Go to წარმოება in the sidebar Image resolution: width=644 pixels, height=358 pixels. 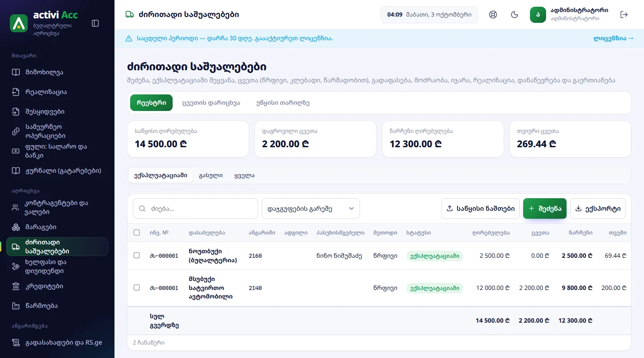[57, 306]
